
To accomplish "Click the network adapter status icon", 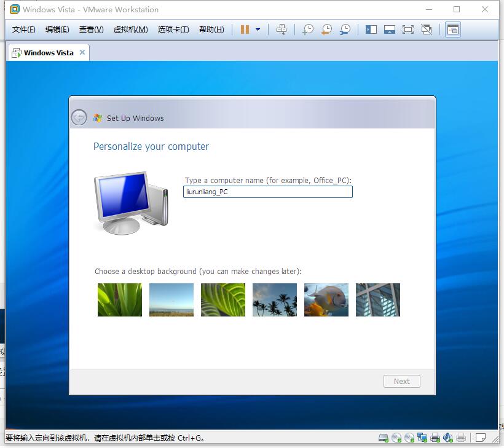I will [x=422, y=438].
